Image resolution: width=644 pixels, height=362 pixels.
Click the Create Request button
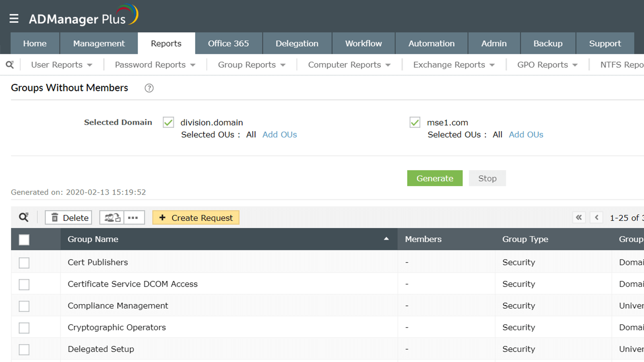[196, 218]
